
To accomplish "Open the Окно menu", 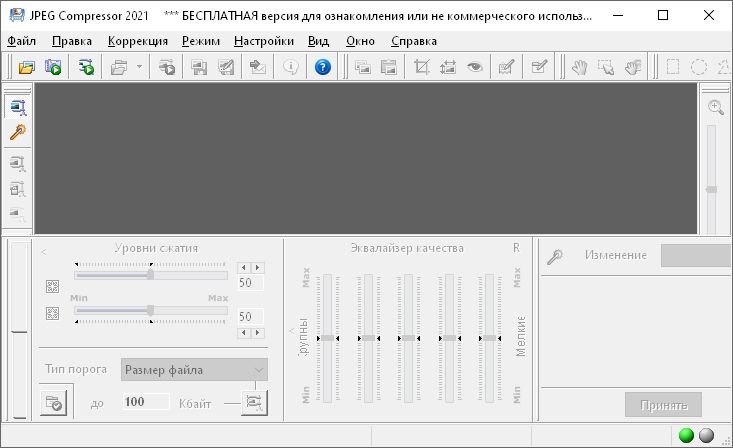I will [360, 41].
